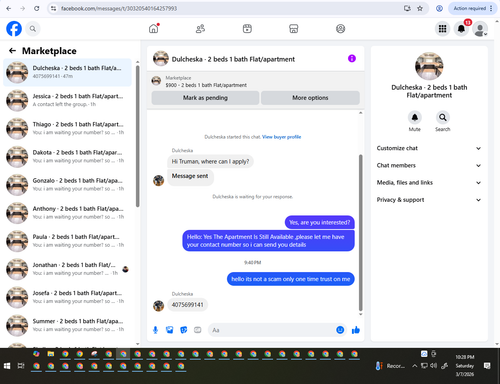The height and width of the screenshot is (384, 500).
Task: Select the Dulcheska conversation in list
Action: pos(67,72)
